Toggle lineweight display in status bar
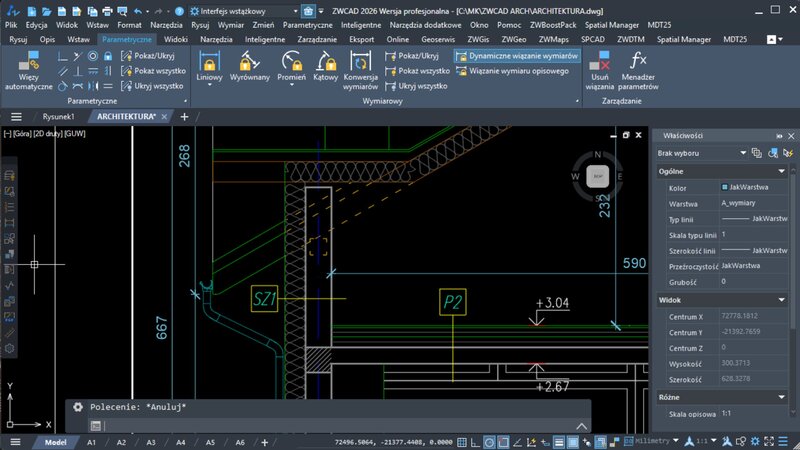The image size is (800, 450). tap(559, 442)
